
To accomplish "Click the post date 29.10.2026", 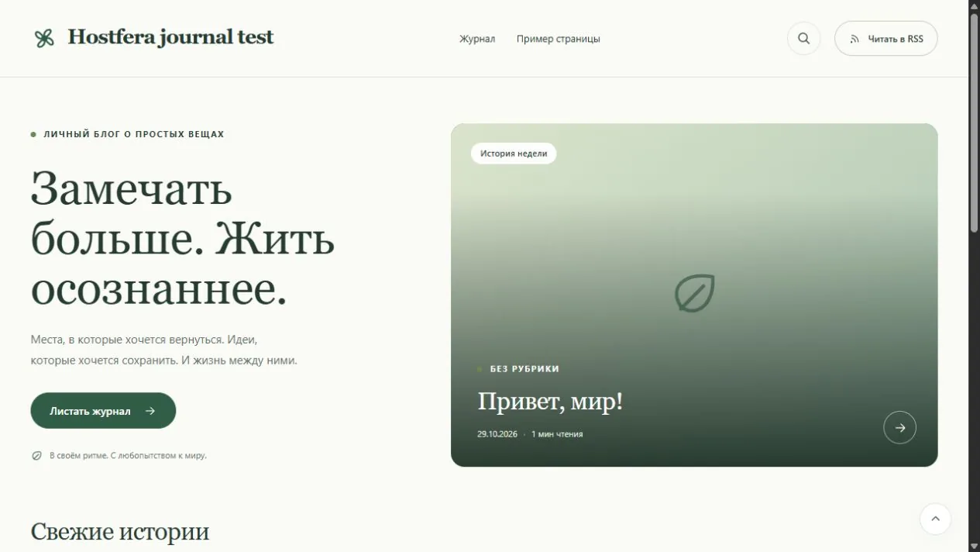I will point(497,434).
